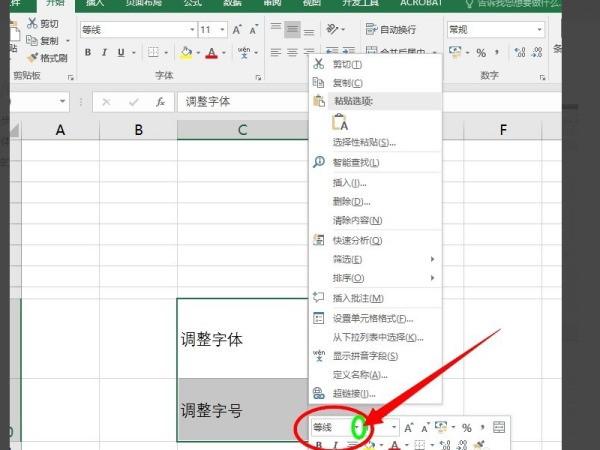Screen dimensions: 600x450
Task: Click the formula bar Enter checkmark
Action: coord(134,102)
